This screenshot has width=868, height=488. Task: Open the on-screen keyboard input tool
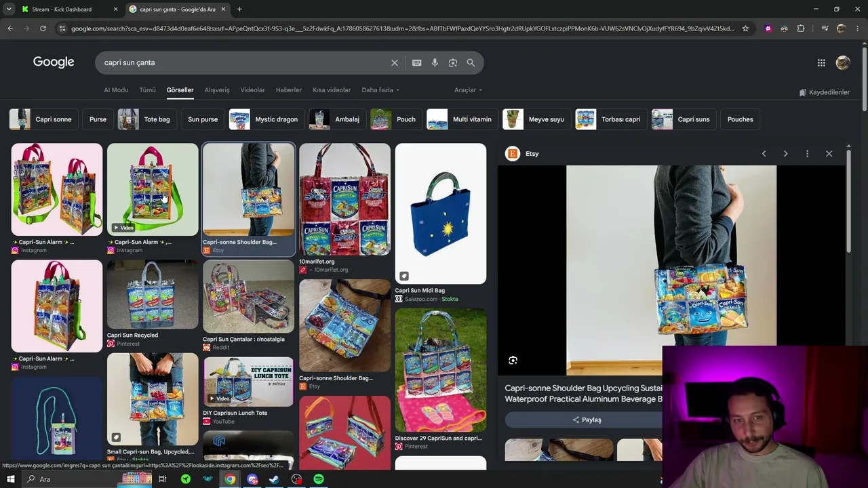[x=417, y=63]
